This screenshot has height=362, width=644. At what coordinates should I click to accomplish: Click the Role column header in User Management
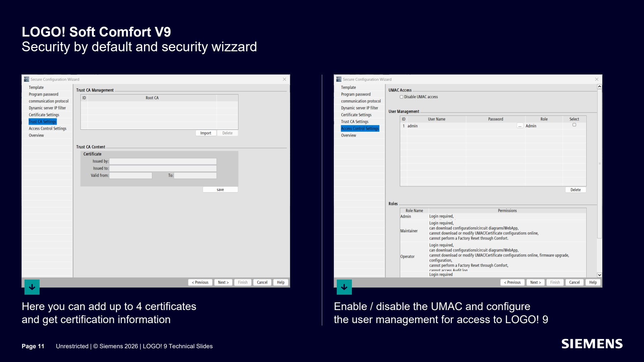point(544,119)
